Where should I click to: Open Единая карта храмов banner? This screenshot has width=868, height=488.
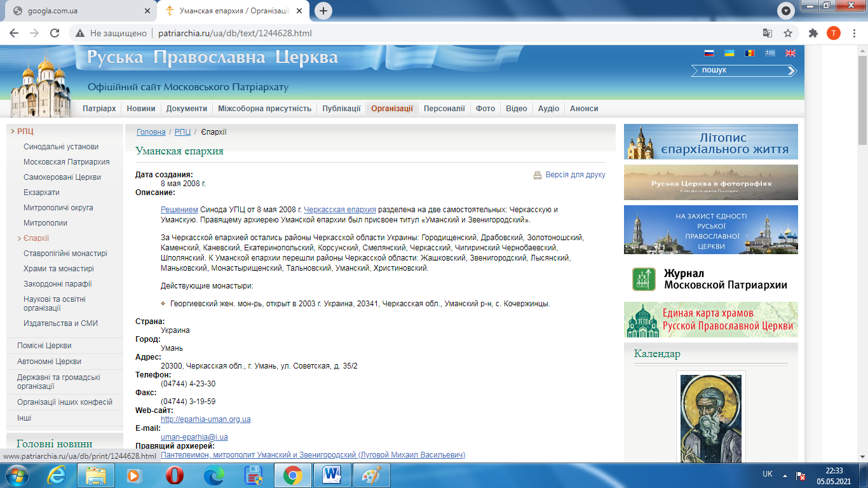(x=711, y=320)
